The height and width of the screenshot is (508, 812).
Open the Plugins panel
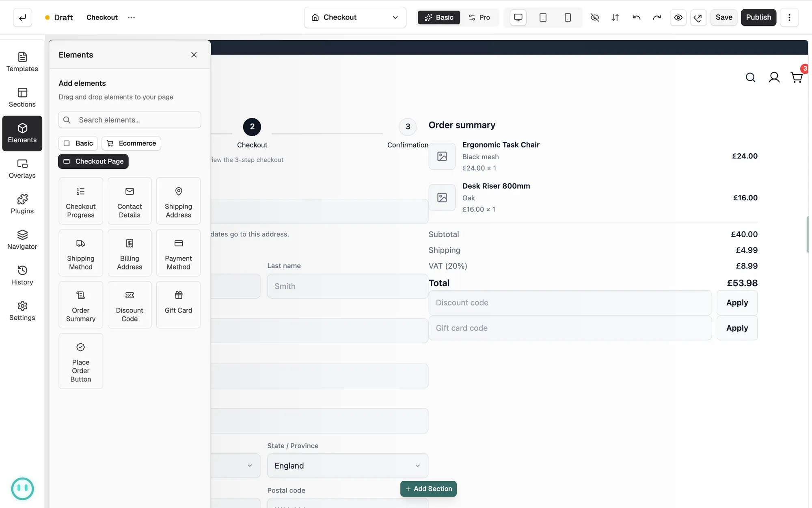coord(22,204)
